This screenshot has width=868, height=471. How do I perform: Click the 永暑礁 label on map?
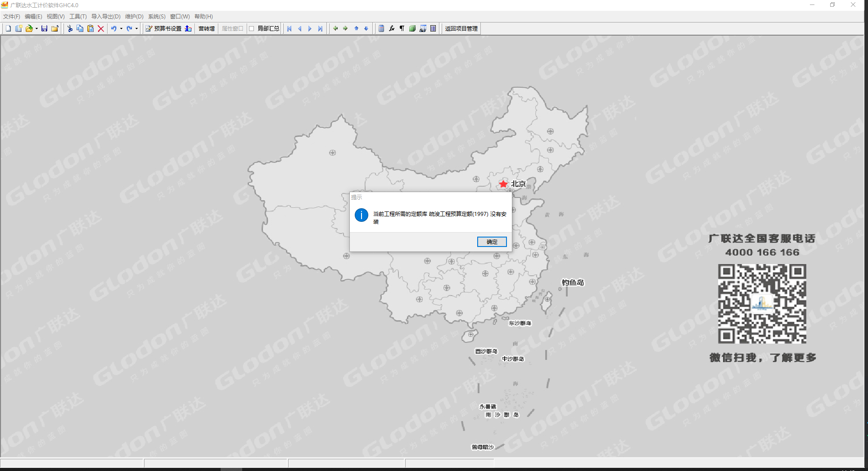tap(488, 407)
